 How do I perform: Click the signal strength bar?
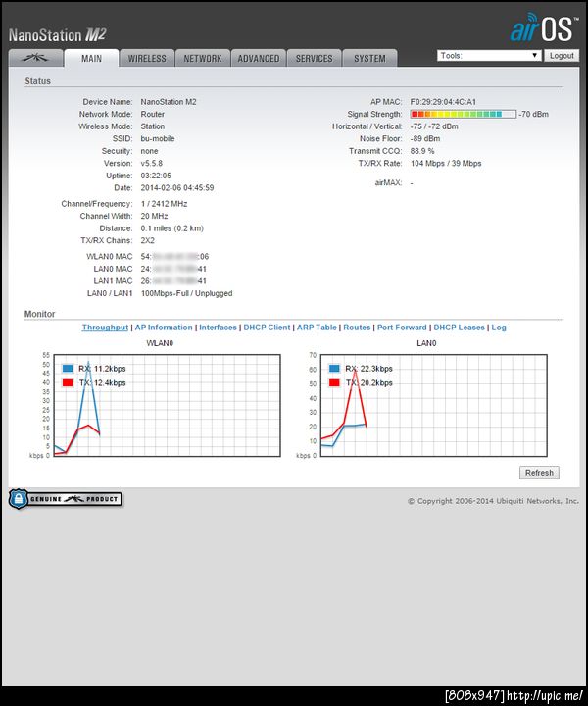click(463, 114)
